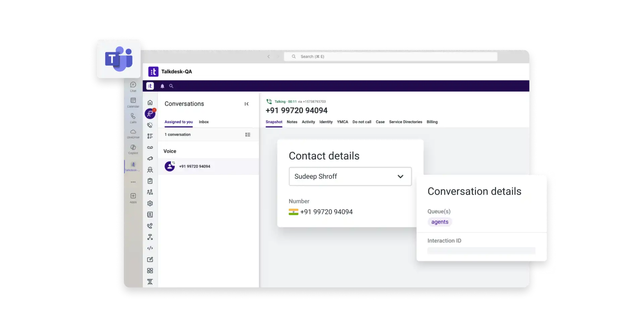Collapse the Conversations panel
Viewport: 644px width, 327px height.
[x=247, y=104]
